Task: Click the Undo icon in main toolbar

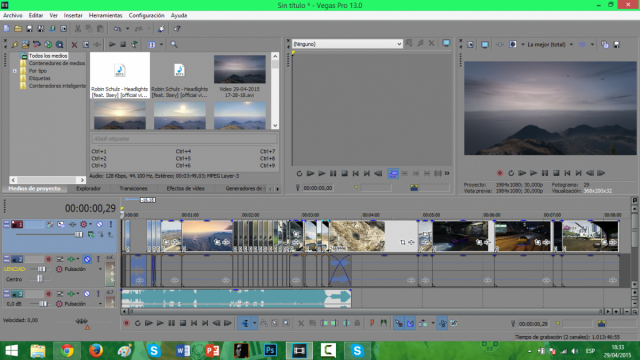Action: [x=118, y=29]
